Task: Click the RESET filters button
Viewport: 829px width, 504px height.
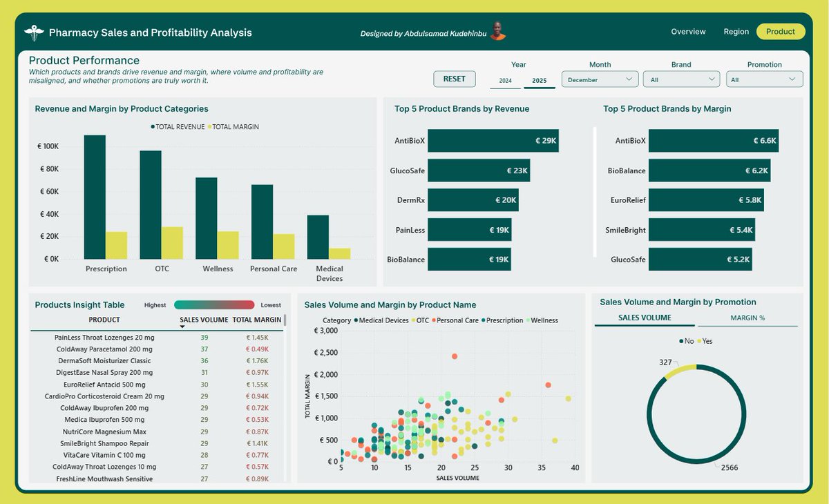Action: 455,79
